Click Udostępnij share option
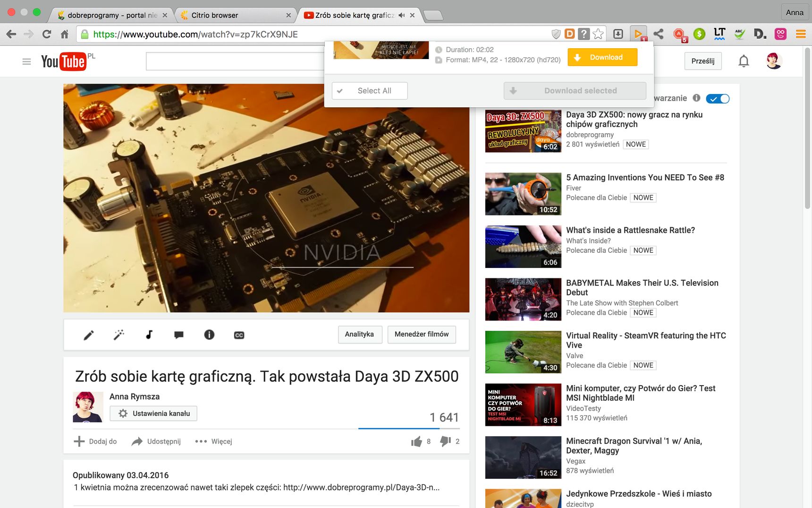Image resolution: width=812 pixels, height=508 pixels. pyautogui.click(x=156, y=441)
